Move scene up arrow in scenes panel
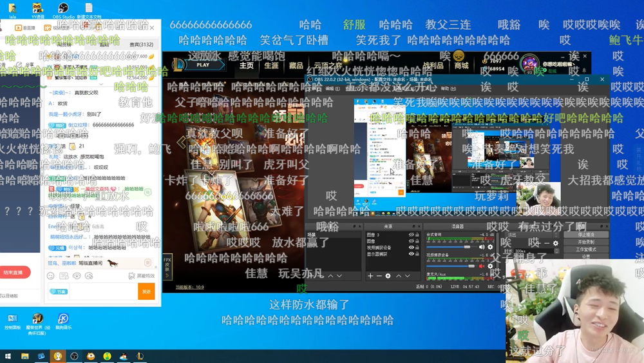644x363 pixels. [330, 276]
